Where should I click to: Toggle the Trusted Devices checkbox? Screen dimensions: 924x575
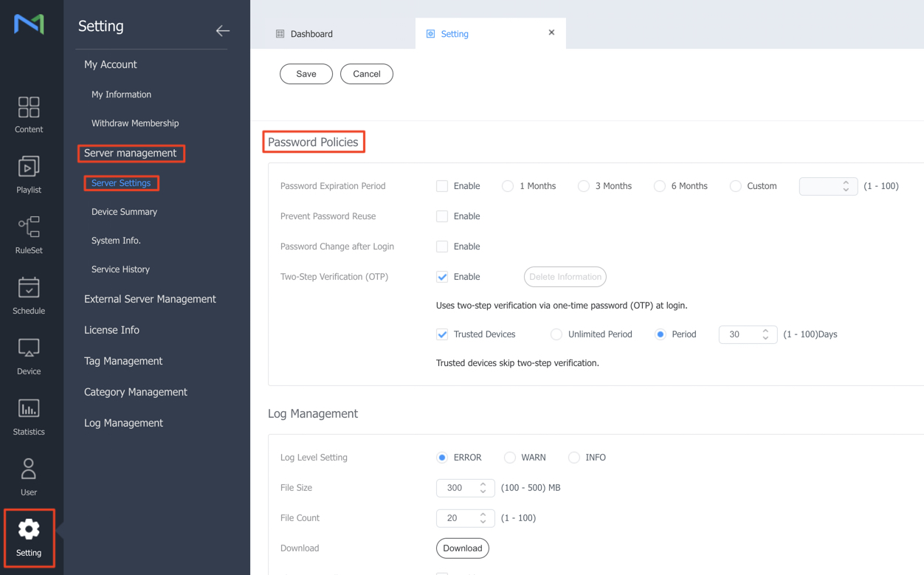(442, 334)
